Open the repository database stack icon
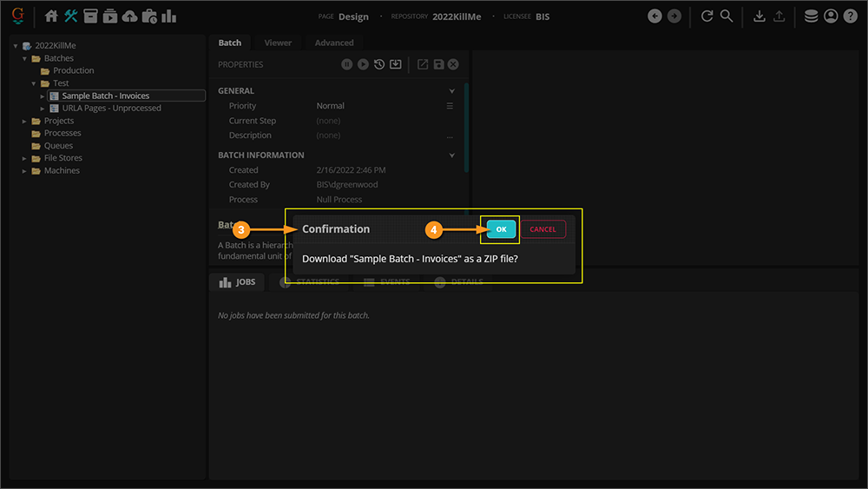 pos(811,16)
